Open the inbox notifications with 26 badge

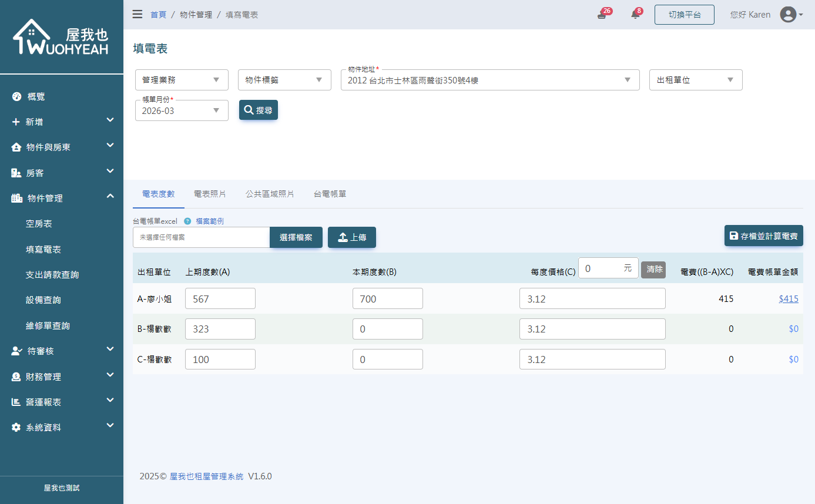pos(602,15)
